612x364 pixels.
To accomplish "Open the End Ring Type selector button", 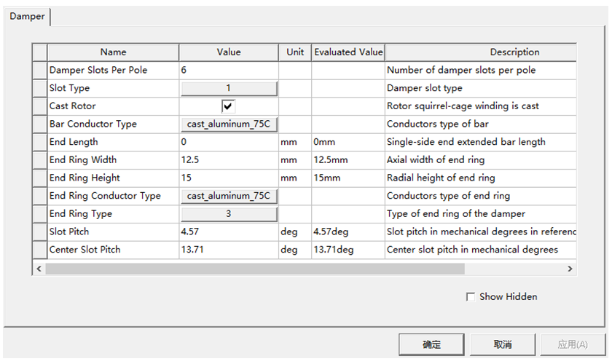I will tap(229, 214).
